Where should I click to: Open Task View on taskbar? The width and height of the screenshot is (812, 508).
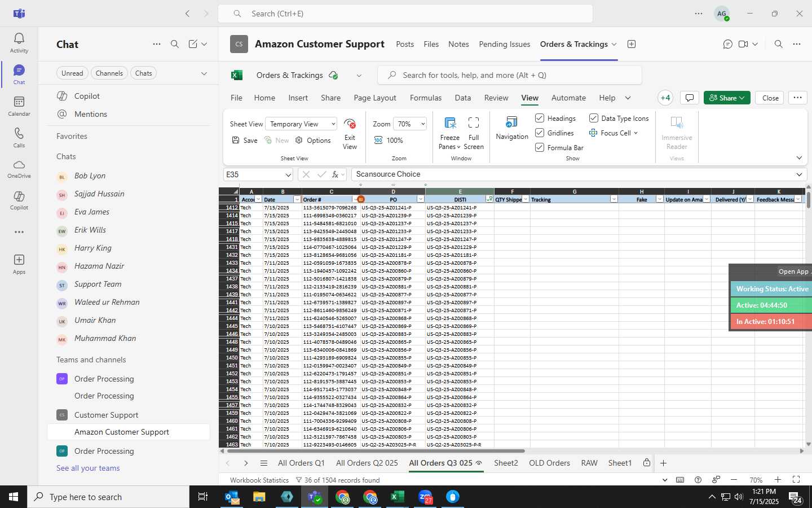[x=202, y=497]
